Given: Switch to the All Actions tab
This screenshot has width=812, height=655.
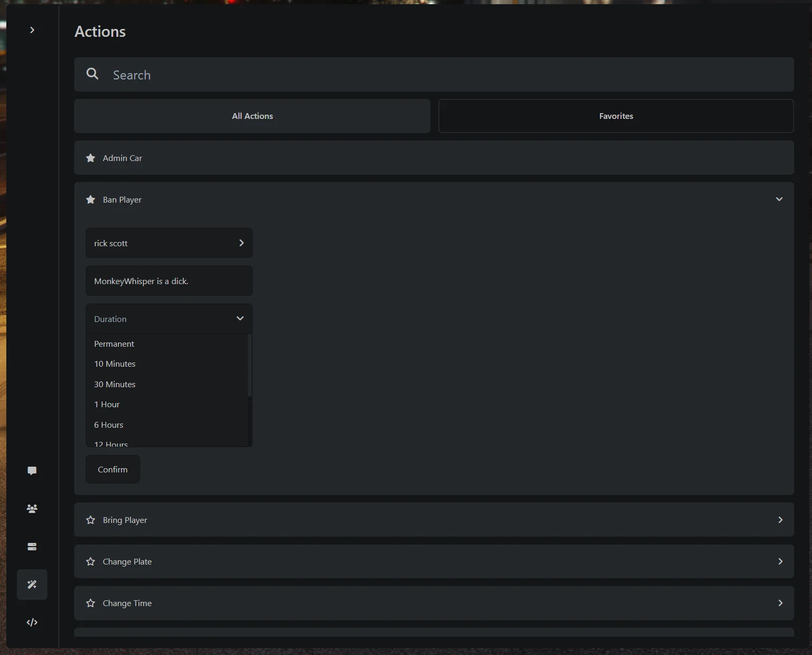Looking at the screenshot, I should pos(252,116).
